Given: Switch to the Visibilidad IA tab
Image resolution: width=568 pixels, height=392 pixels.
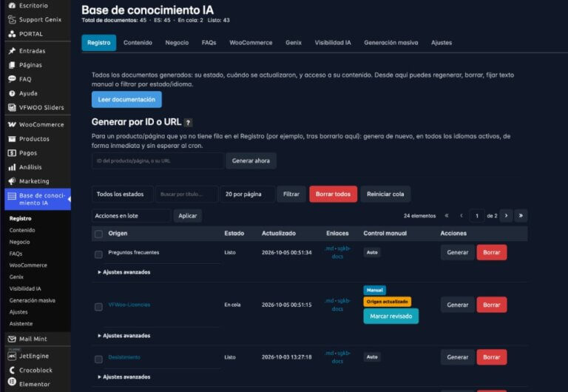Looking at the screenshot, I should [x=333, y=43].
